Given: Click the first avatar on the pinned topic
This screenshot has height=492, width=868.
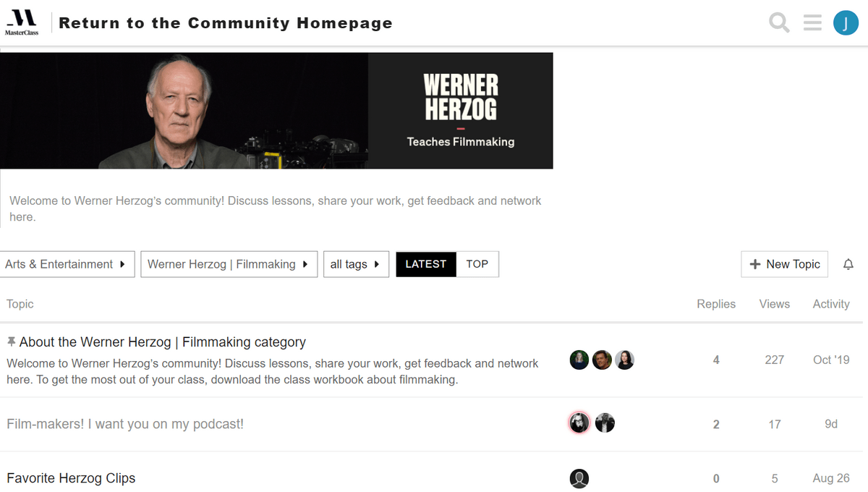Looking at the screenshot, I should pyautogui.click(x=579, y=360).
